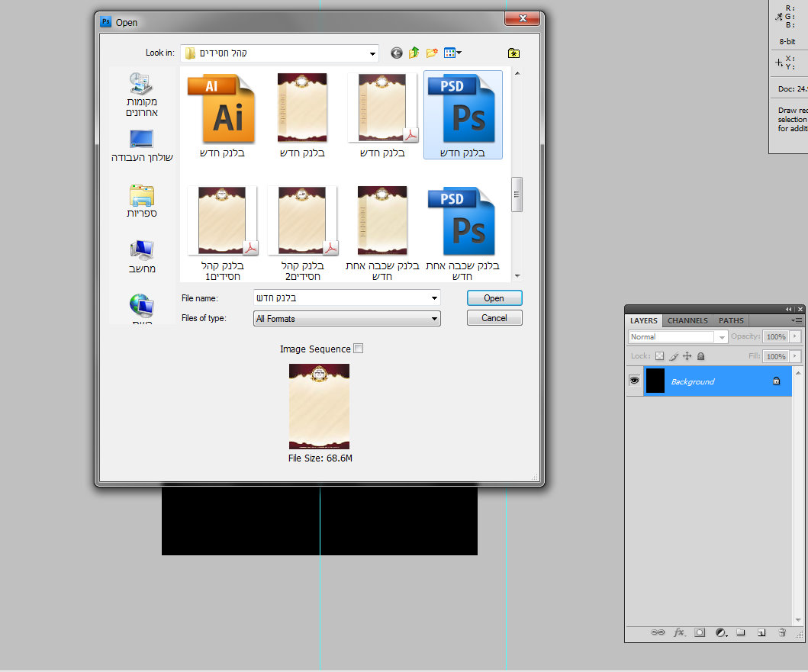Switch to the Channels tab
Image resolution: width=808 pixels, height=672 pixels.
(687, 320)
